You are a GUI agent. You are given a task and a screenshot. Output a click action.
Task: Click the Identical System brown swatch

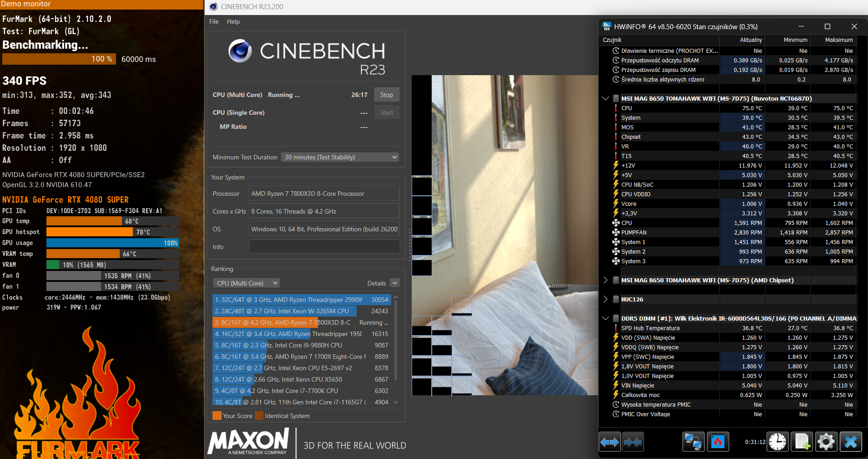point(259,415)
